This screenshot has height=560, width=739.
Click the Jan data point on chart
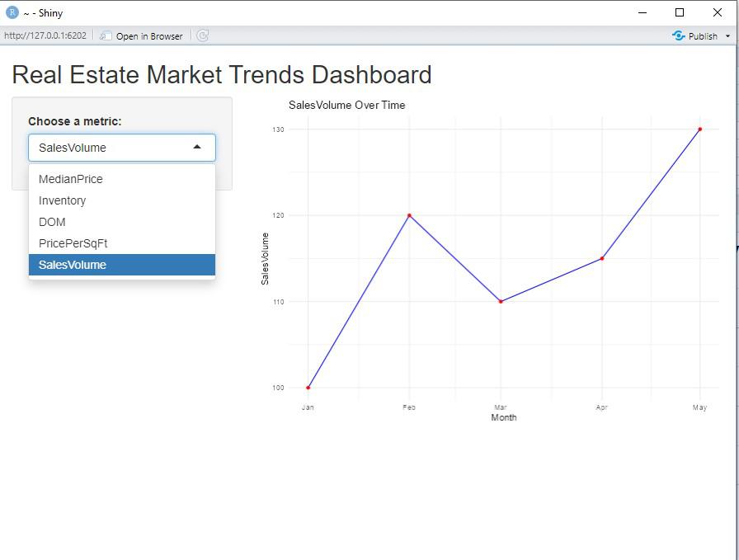coord(308,388)
